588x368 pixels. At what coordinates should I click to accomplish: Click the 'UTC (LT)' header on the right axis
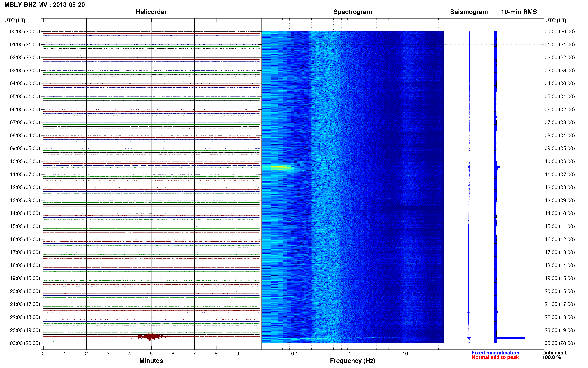(x=556, y=20)
